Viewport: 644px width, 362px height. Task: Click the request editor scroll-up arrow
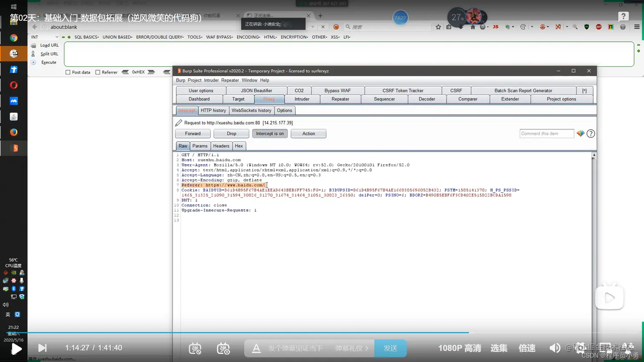(594, 155)
